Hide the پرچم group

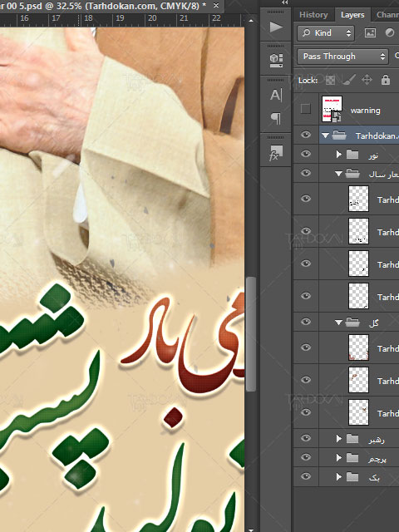(306, 457)
